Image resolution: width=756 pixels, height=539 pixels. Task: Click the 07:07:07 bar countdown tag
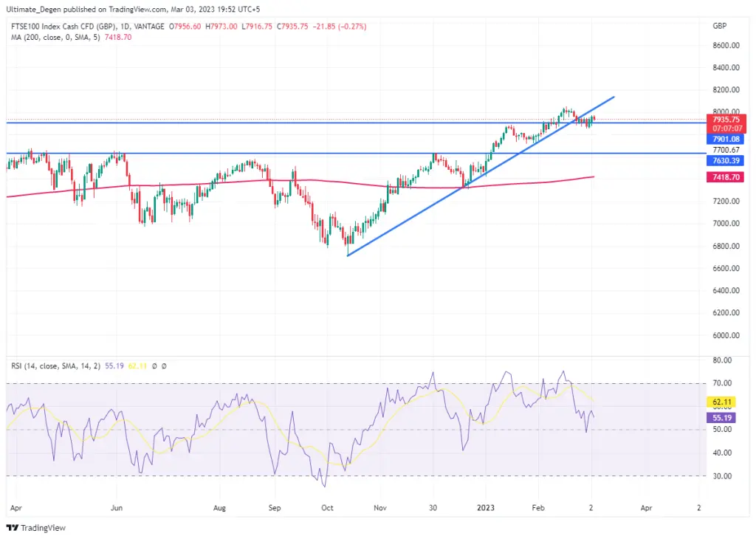(726, 128)
